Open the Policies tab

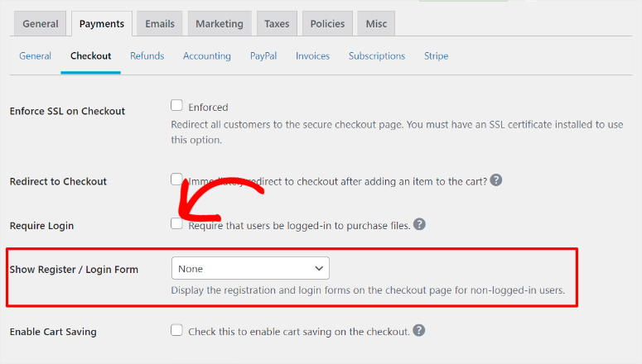pyautogui.click(x=327, y=24)
